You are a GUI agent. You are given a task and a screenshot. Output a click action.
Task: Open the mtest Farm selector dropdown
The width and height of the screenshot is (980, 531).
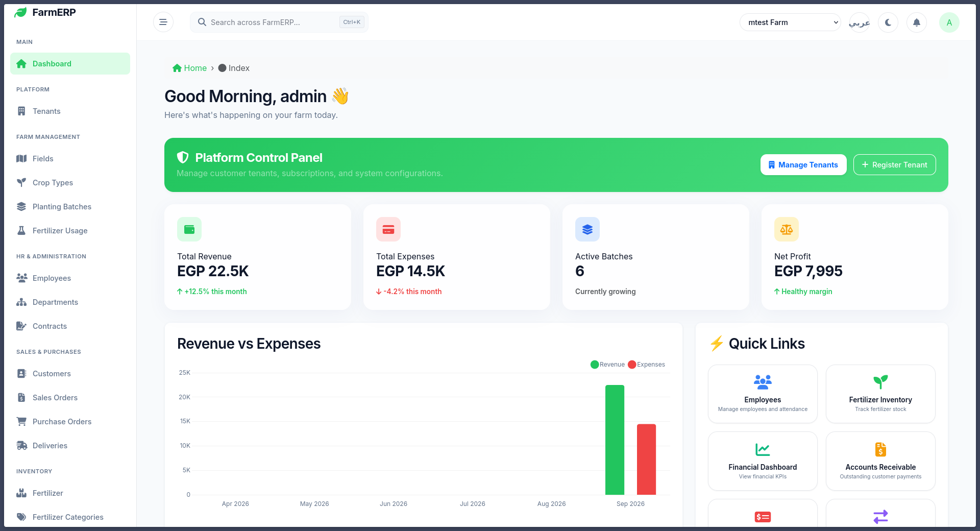pyautogui.click(x=790, y=22)
